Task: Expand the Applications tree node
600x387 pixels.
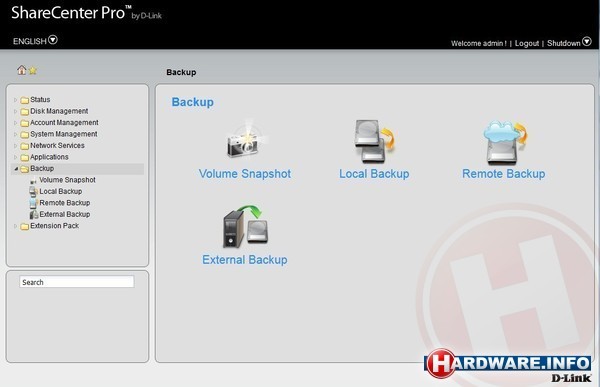Action: (16, 157)
